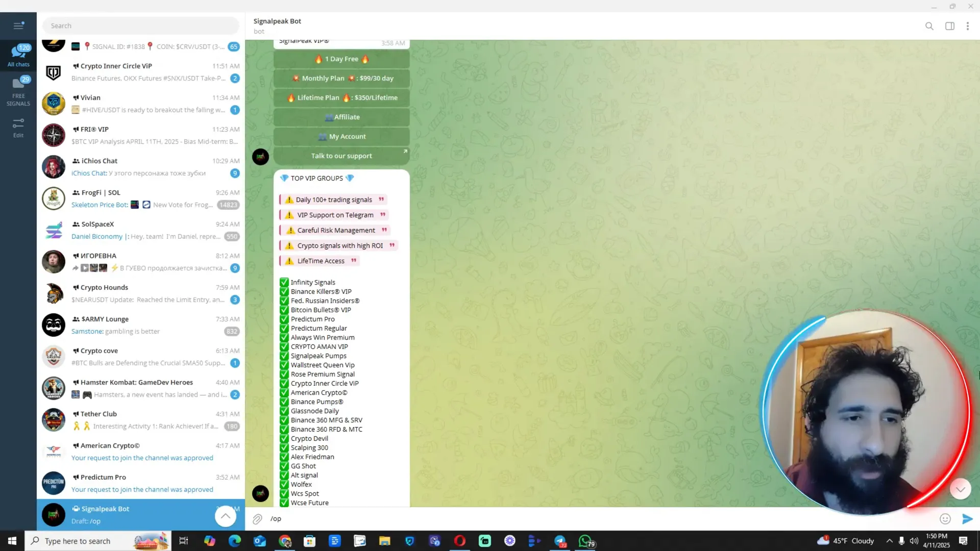Switch to FREE SIGNALS folder
The image size is (980, 551).
(x=18, y=91)
